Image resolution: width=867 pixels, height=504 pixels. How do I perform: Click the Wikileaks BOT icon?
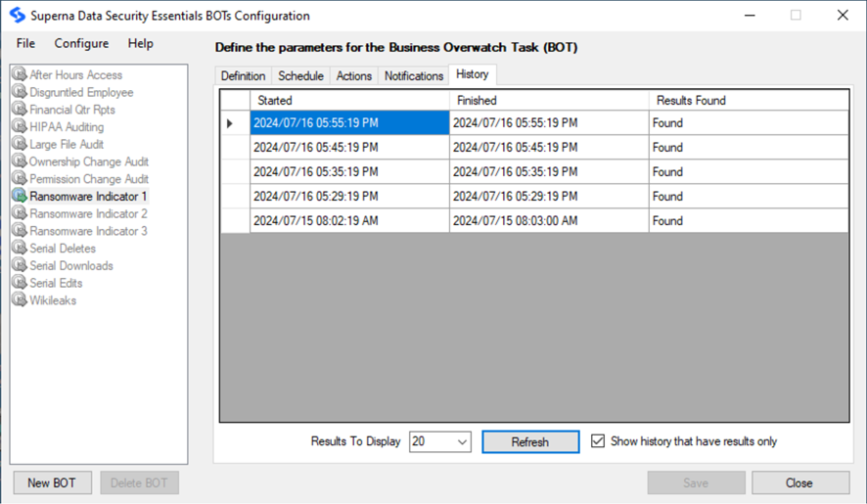tap(20, 299)
